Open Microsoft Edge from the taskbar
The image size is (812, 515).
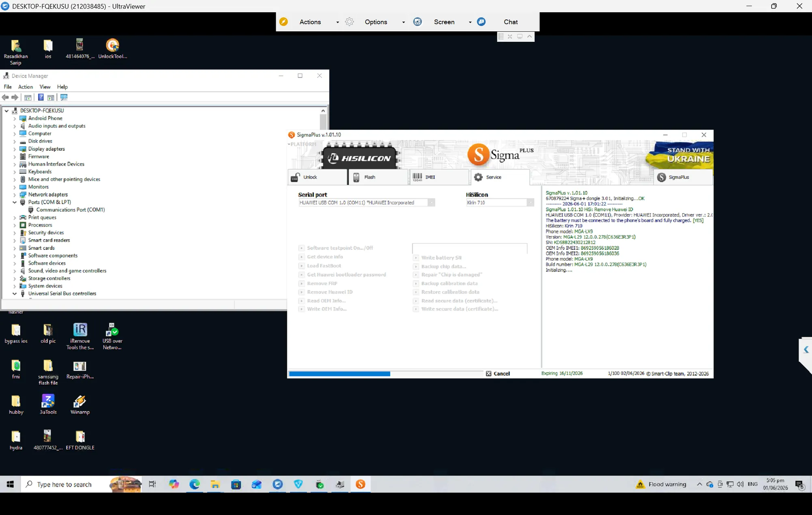point(194,484)
